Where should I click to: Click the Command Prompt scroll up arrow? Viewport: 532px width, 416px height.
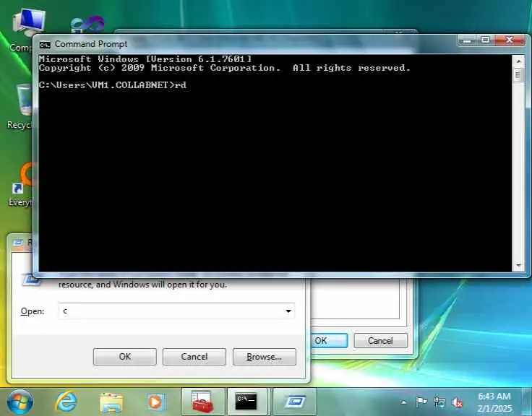point(518,61)
